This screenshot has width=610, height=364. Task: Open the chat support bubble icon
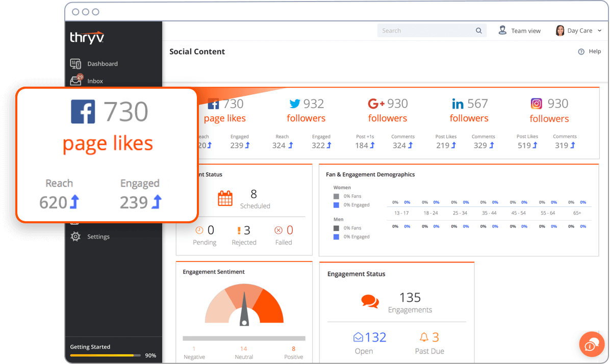[x=592, y=344]
